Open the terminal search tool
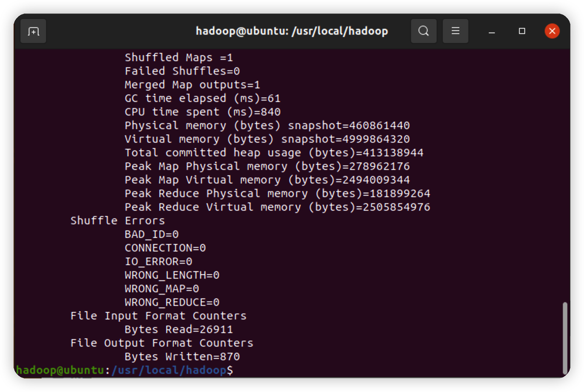The height and width of the screenshot is (392, 584). 423,31
